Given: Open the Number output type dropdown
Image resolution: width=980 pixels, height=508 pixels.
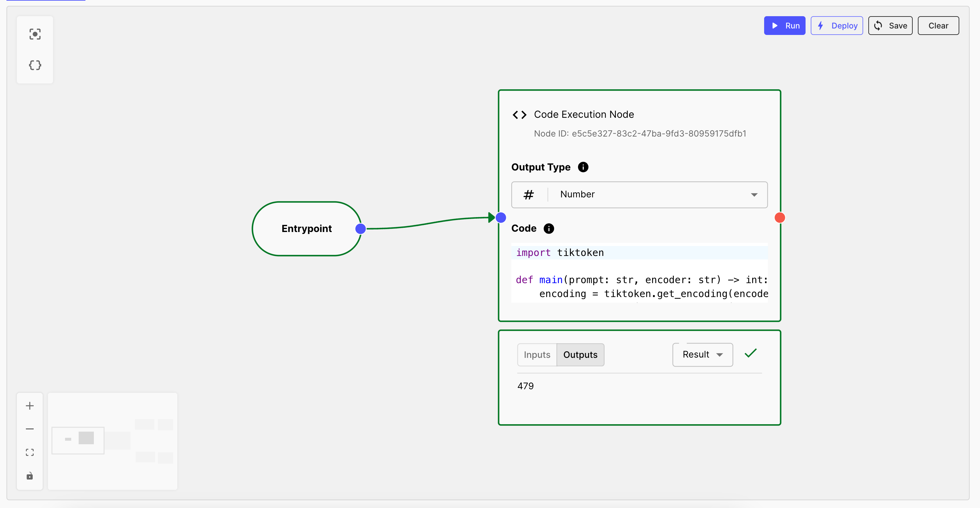Looking at the screenshot, I should click(x=639, y=195).
